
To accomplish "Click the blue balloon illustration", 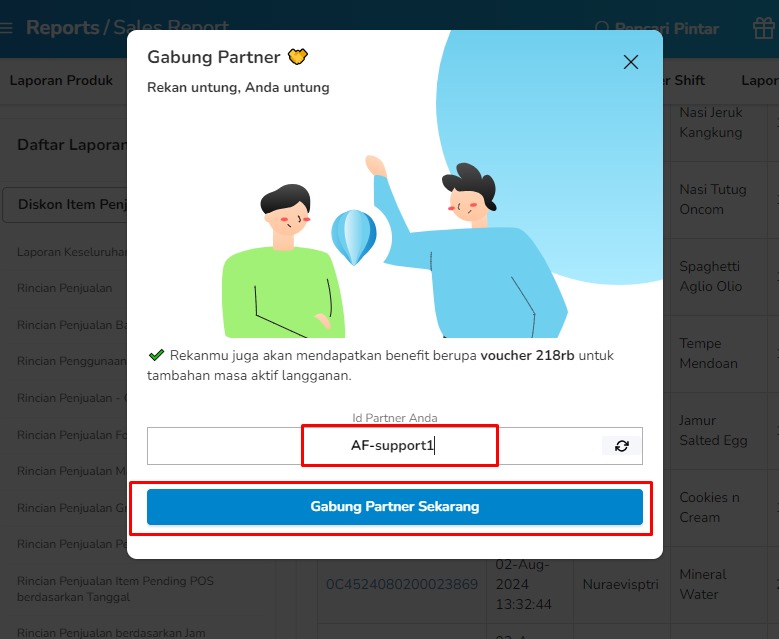I will pyautogui.click(x=354, y=238).
